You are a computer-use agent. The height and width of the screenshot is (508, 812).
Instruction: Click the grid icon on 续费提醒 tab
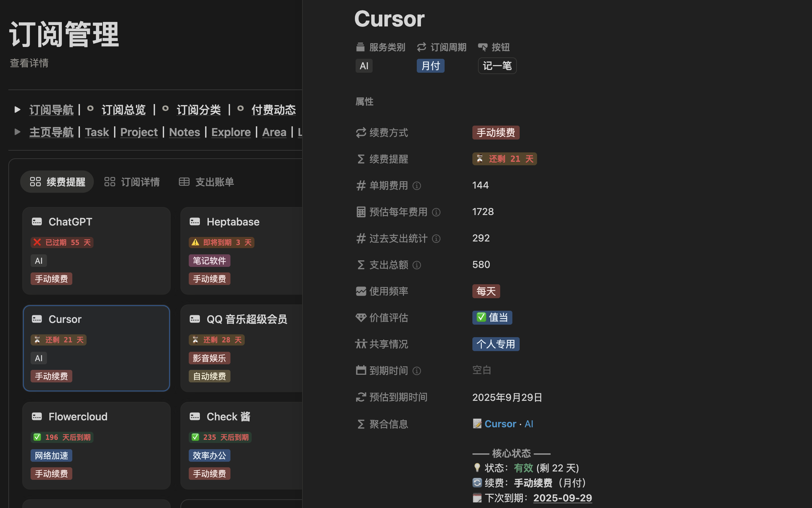click(35, 181)
